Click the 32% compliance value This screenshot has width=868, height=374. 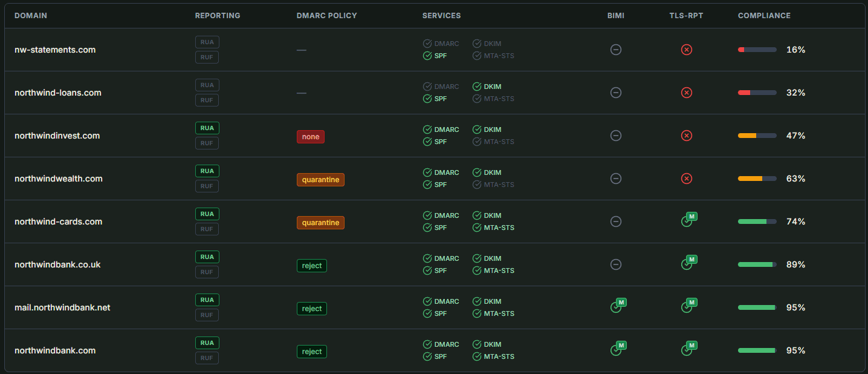pos(795,93)
